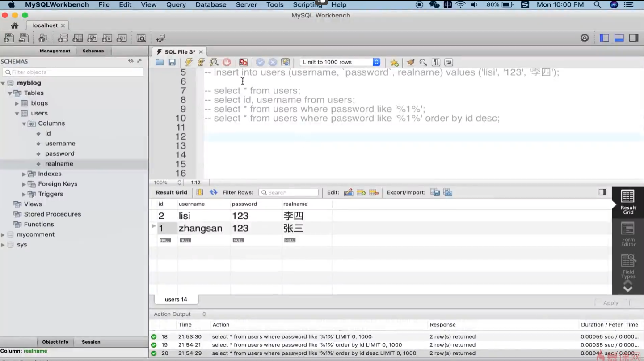Focus the Filter Rows search field
This screenshot has width=644, height=361.
pos(288,192)
